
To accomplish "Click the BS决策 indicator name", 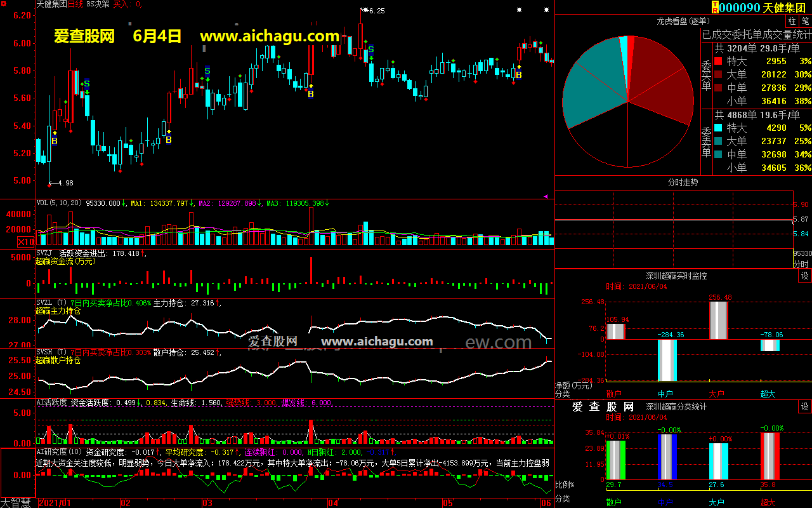I will pyautogui.click(x=98, y=4).
